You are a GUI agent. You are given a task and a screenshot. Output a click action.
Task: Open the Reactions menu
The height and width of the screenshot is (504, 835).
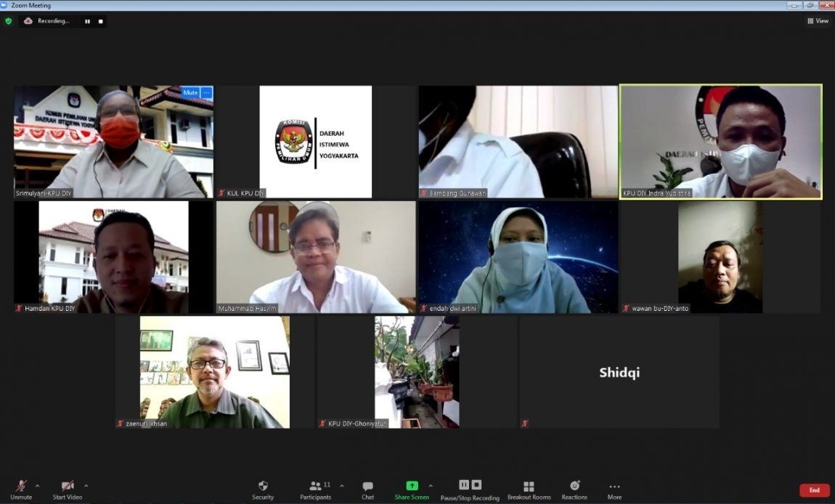pyautogui.click(x=574, y=489)
